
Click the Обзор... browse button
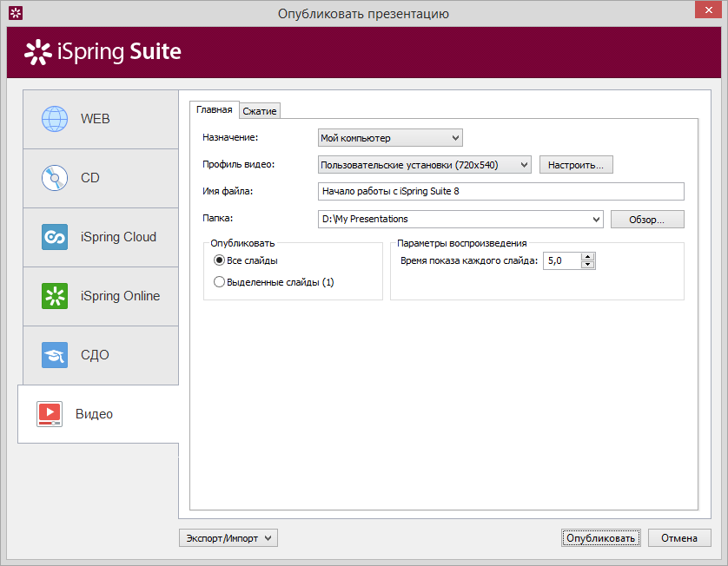point(647,220)
